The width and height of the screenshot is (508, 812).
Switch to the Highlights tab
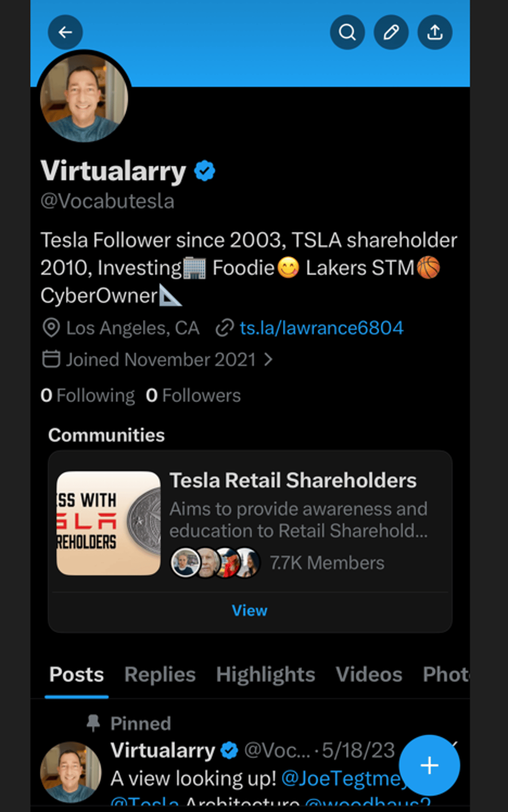click(265, 674)
